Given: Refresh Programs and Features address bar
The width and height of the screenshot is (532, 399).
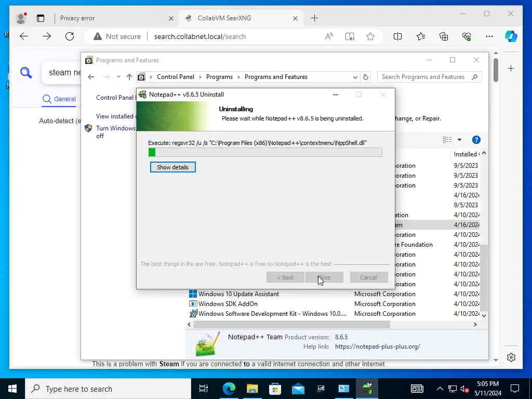Looking at the screenshot, I should 365,77.
